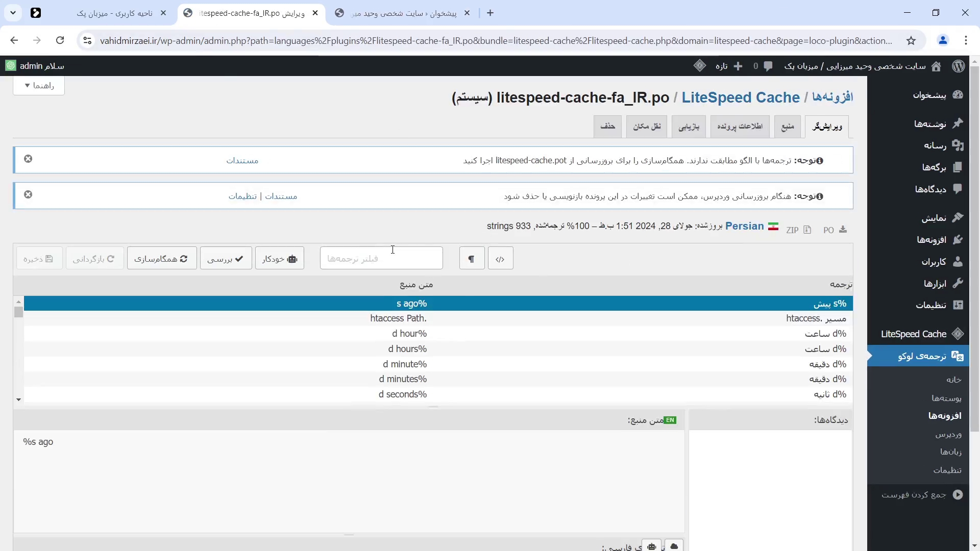Click the همگام‌سازی sync button
The height and width of the screenshot is (551, 980).
pos(162,259)
